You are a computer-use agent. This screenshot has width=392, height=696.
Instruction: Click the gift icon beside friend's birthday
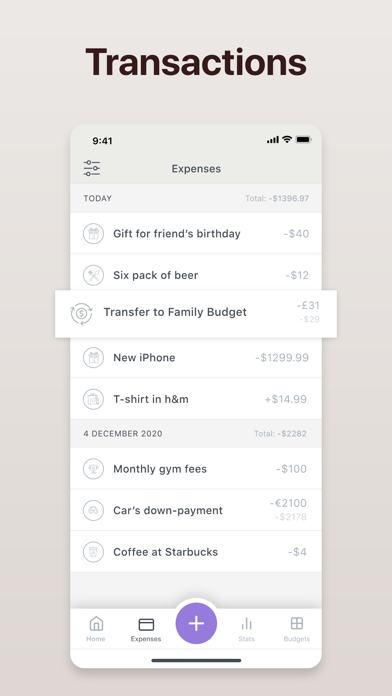pyautogui.click(x=93, y=234)
